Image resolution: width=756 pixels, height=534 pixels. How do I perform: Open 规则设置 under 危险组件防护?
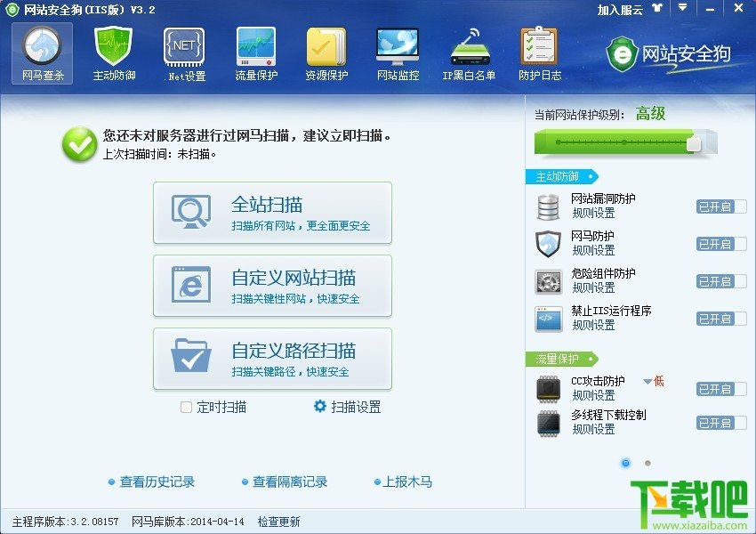[x=593, y=288]
